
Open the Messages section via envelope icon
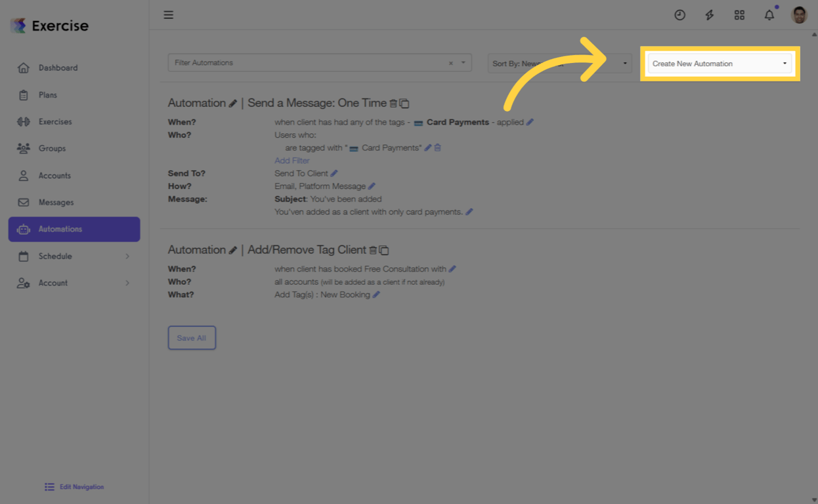[x=24, y=202]
